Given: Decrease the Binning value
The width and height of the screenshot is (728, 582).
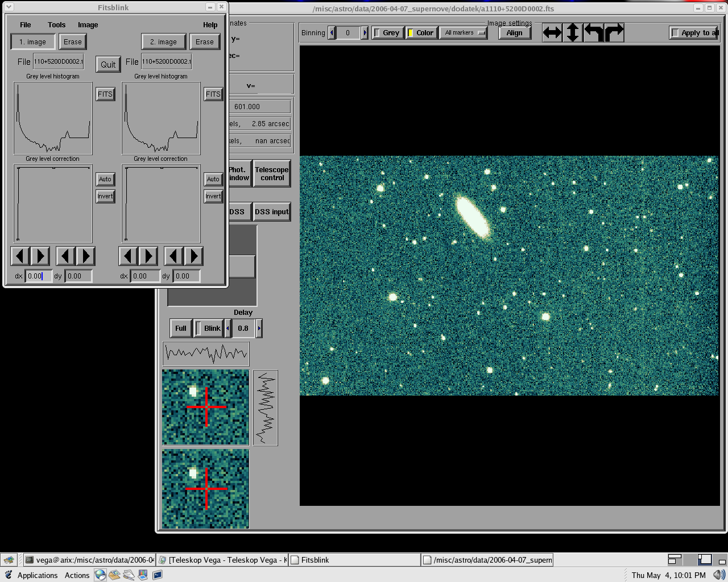Looking at the screenshot, I should pos(332,33).
